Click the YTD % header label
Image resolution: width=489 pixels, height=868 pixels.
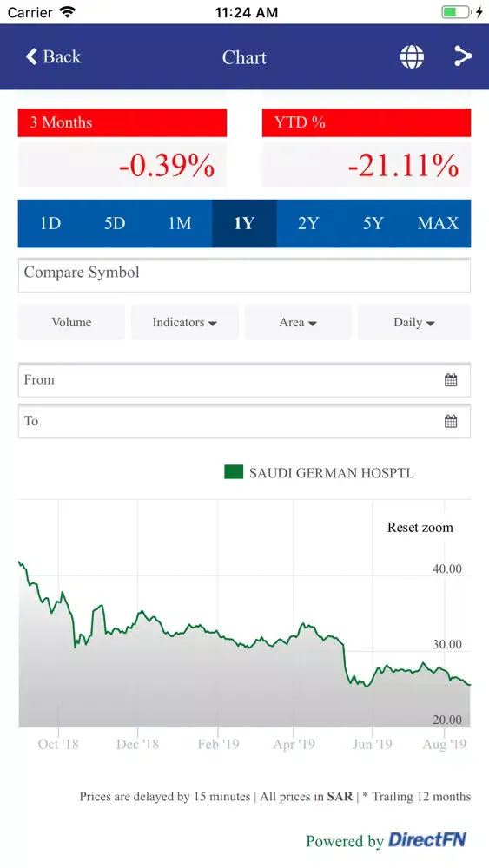tap(300, 122)
